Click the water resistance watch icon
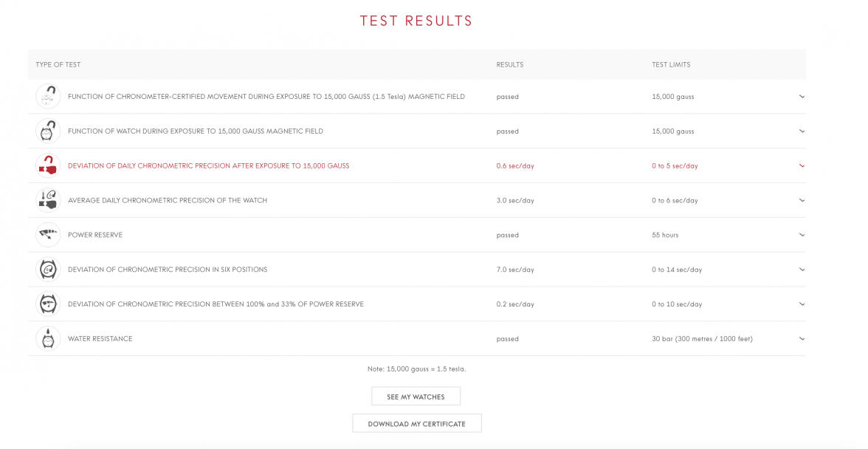The height and width of the screenshot is (449, 868). (48, 339)
